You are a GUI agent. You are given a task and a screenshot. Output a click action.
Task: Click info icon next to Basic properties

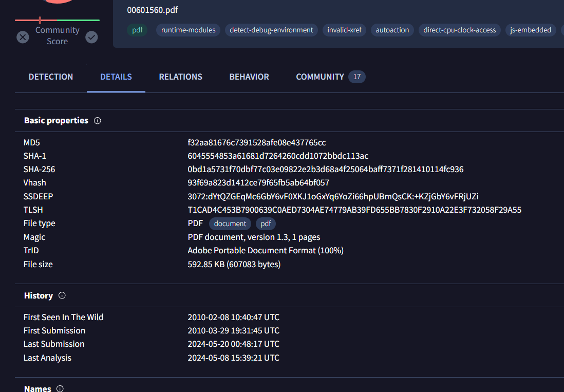[98, 121]
